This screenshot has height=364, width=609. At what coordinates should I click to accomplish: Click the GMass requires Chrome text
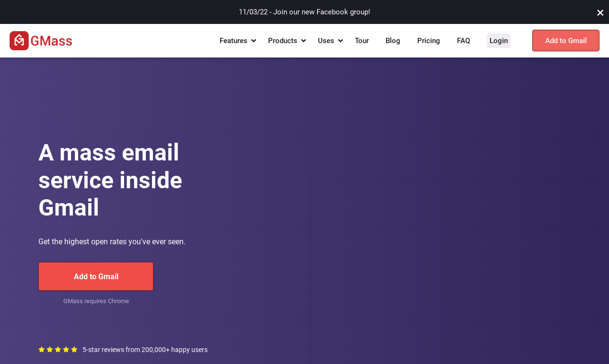coord(96,301)
